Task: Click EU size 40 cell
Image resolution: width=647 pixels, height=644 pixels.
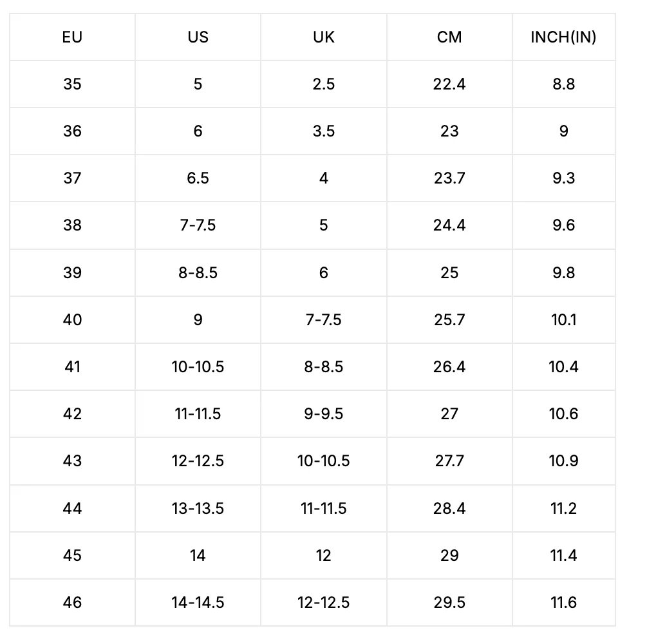Action: coord(72,319)
